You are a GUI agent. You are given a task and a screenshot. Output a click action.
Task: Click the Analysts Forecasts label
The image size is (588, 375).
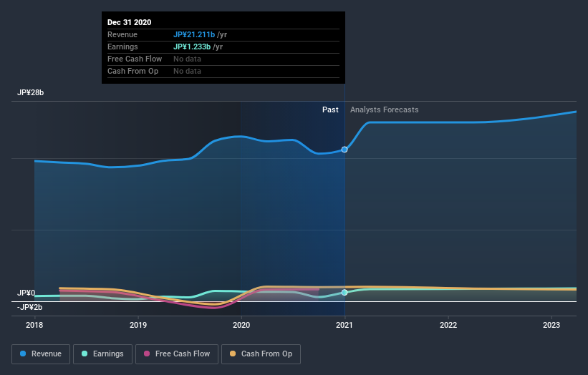coord(385,109)
